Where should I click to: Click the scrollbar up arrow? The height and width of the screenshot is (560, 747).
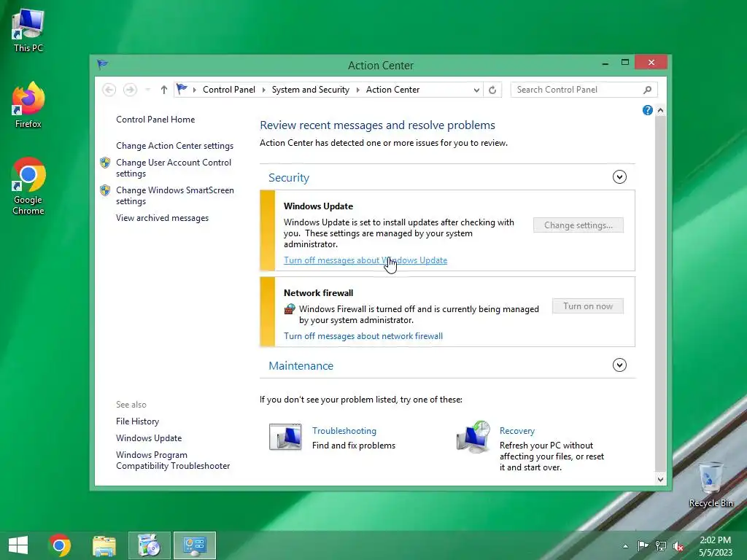(x=660, y=111)
